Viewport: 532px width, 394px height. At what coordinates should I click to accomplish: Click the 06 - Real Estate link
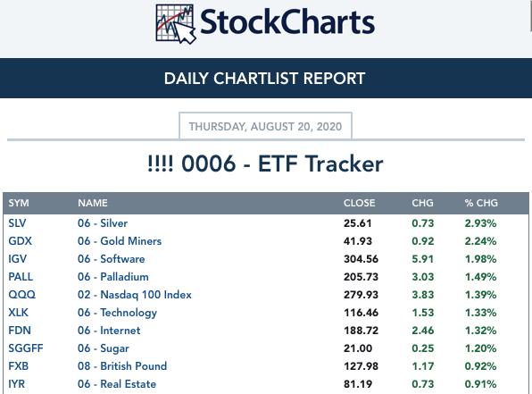tap(117, 384)
